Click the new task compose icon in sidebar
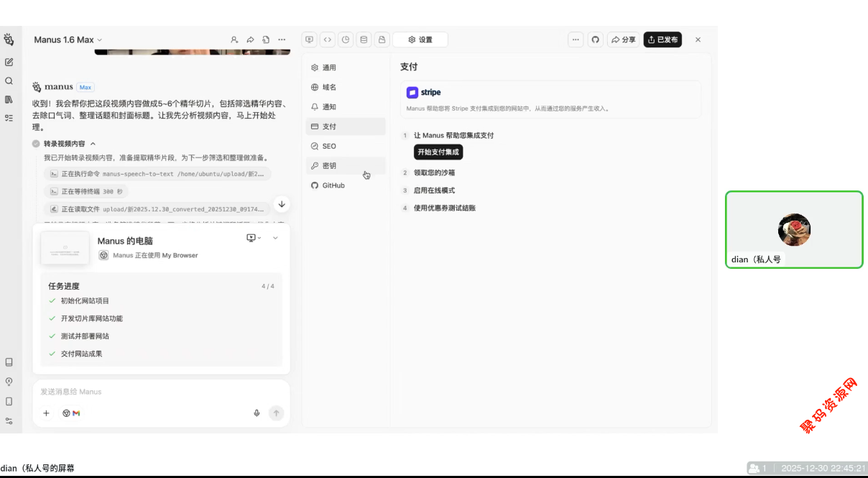The height and width of the screenshot is (478, 868). (9, 63)
